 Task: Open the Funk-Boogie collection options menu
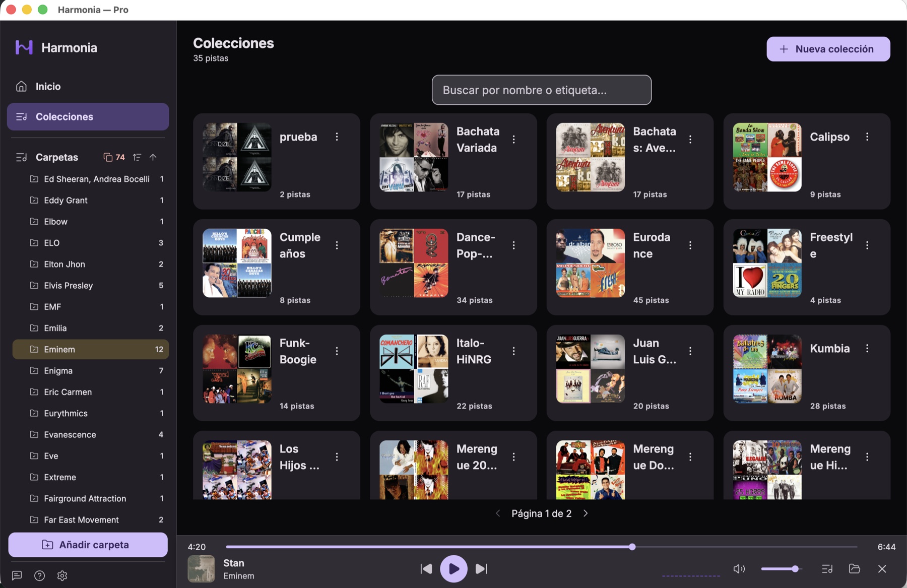(337, 351)
